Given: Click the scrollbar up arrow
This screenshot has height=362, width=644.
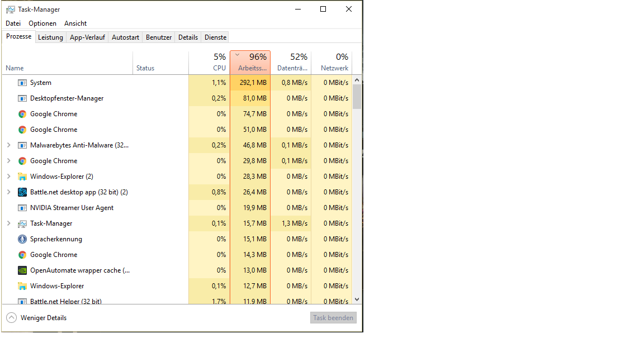Looking at the screenshot, I should 357,80.
